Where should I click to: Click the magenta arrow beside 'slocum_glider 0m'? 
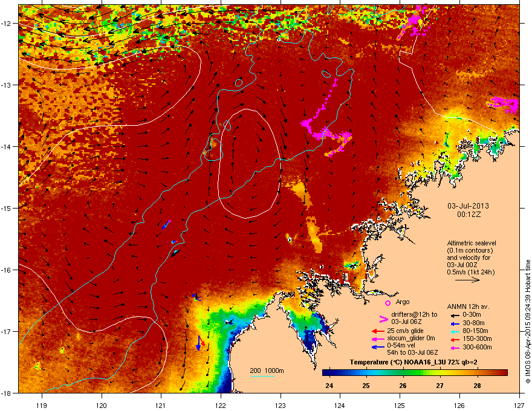tap(378, 338)
